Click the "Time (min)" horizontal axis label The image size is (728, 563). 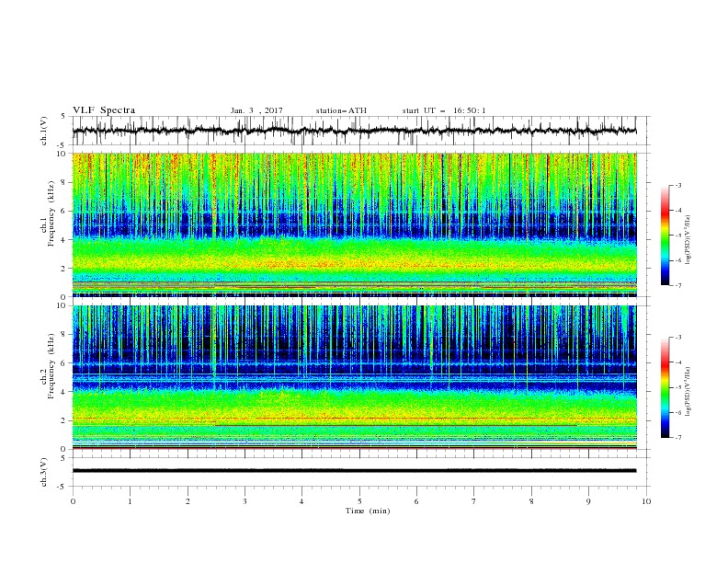point(368,511)
